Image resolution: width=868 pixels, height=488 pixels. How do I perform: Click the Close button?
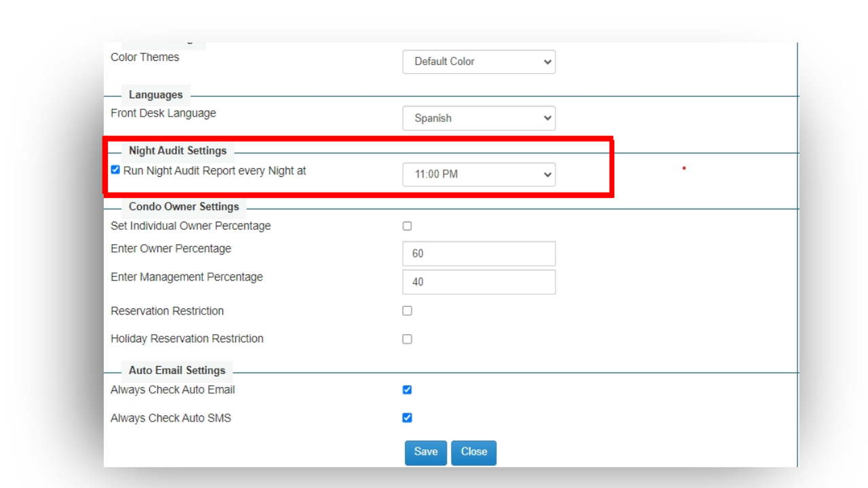(473, 452)
